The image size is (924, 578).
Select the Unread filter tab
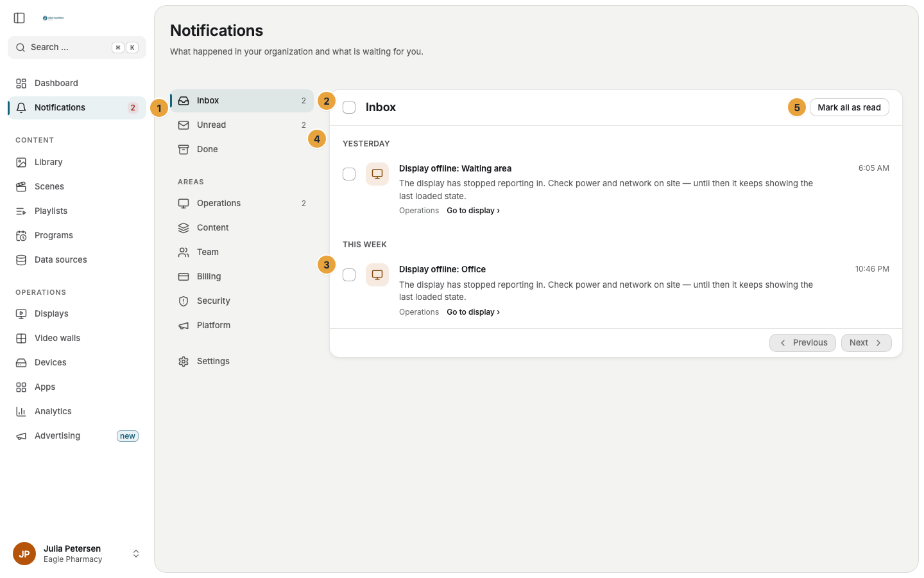coord(242,125)
